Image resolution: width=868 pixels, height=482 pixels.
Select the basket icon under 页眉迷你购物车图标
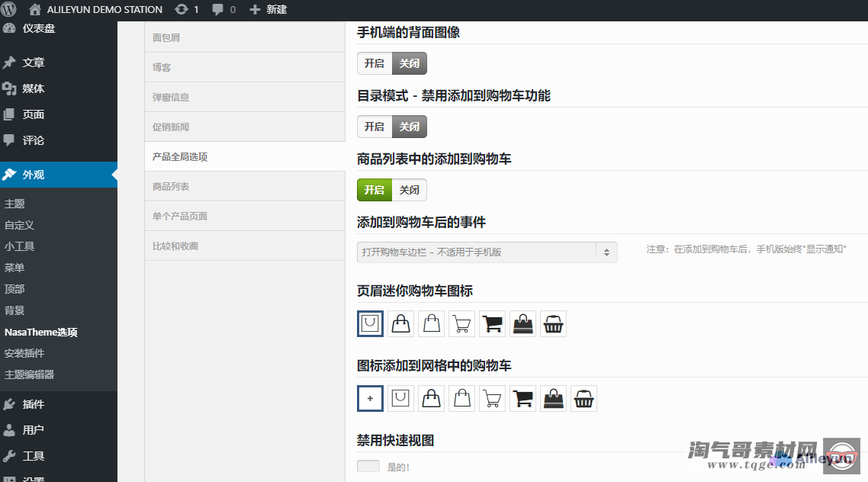(x=553, y=324)
